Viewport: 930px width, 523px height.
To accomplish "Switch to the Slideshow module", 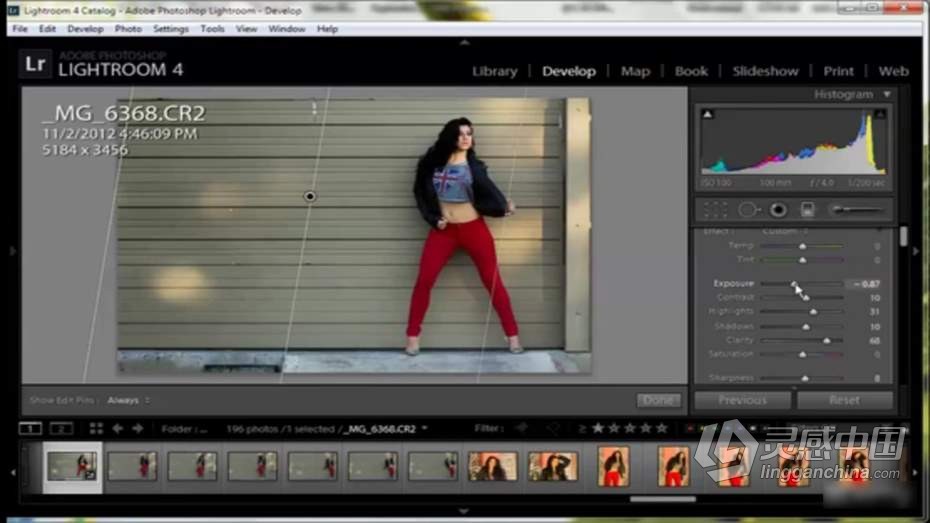I will click(765, 71).
